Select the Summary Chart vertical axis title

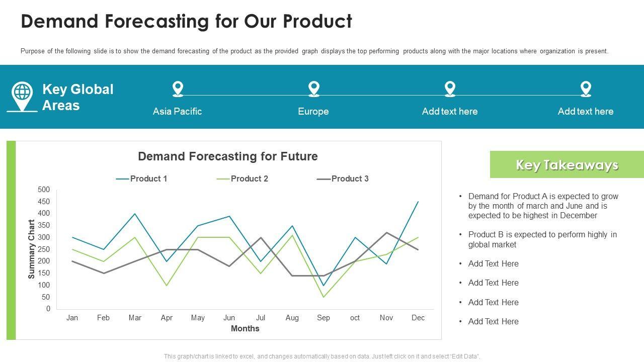click(x=32, y=249)
